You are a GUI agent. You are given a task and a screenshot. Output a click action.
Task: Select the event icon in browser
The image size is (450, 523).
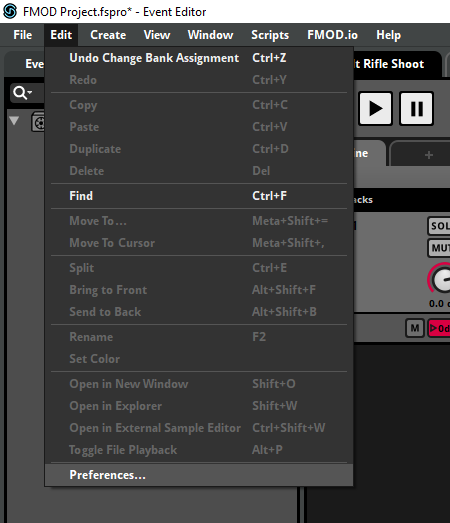pos(38,123)
